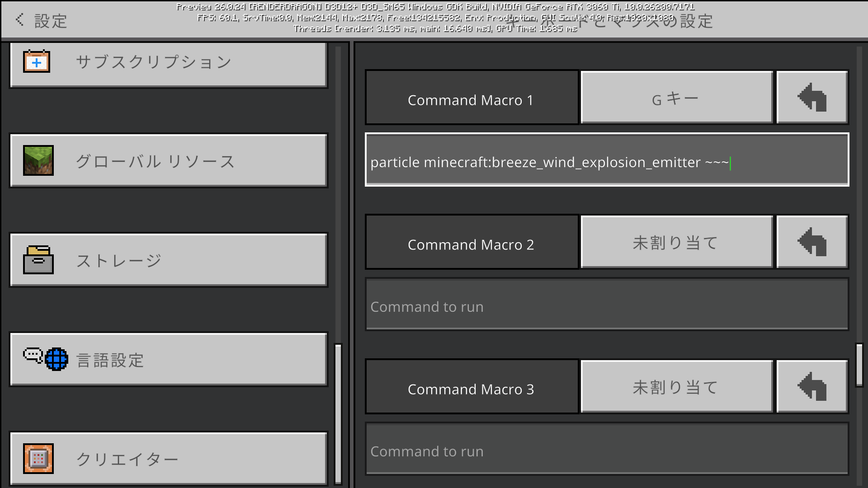Select the Command Macro 1 label
This screenshot has width=868, height=488.
(471, 100)
